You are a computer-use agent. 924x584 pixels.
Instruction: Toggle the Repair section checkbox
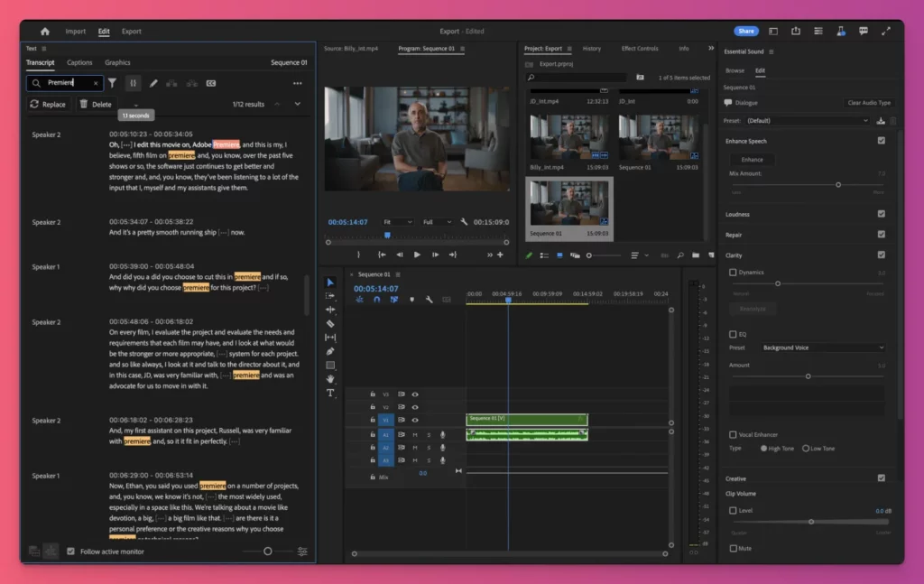click(881, 235)
